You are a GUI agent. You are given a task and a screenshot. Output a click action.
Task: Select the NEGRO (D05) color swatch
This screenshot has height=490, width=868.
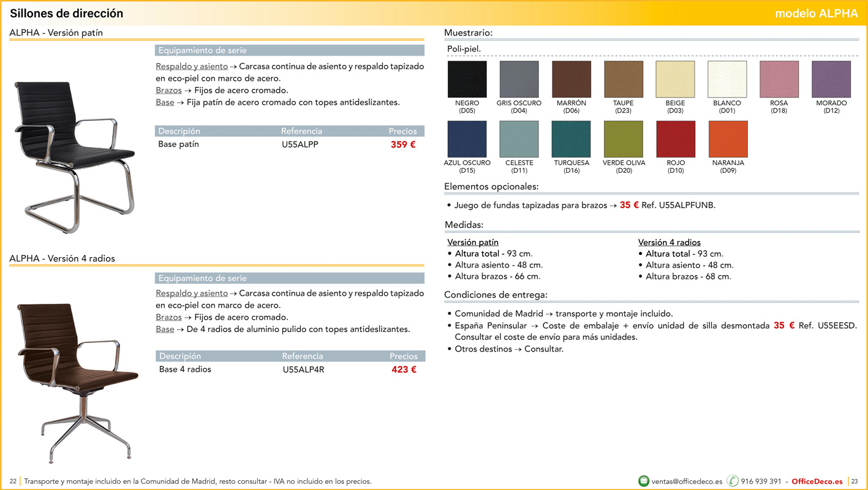(467, 80)
